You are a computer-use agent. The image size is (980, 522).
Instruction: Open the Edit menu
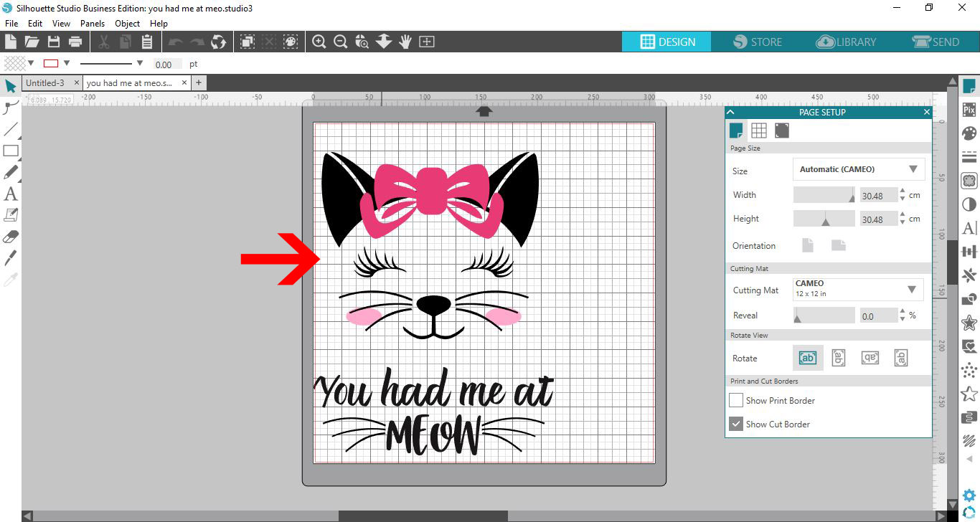click(35, 24)
